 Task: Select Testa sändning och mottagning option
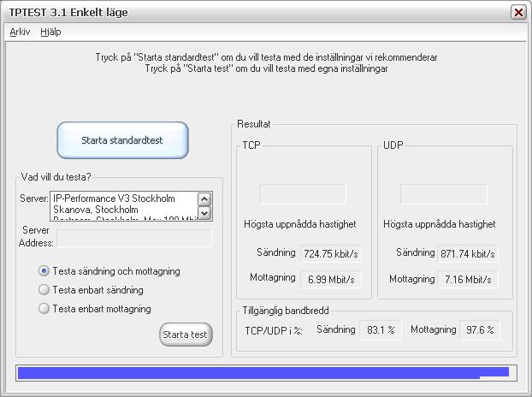(44, 270)
